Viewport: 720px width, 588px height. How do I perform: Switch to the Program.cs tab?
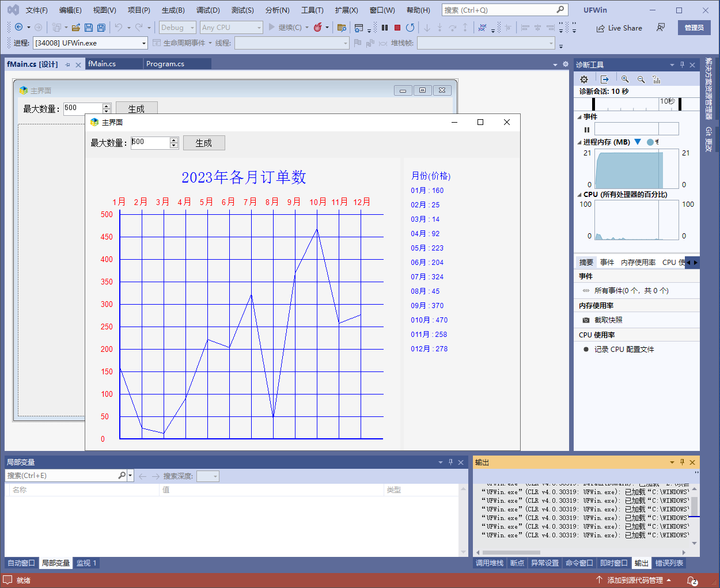click(x=165, y=64)
